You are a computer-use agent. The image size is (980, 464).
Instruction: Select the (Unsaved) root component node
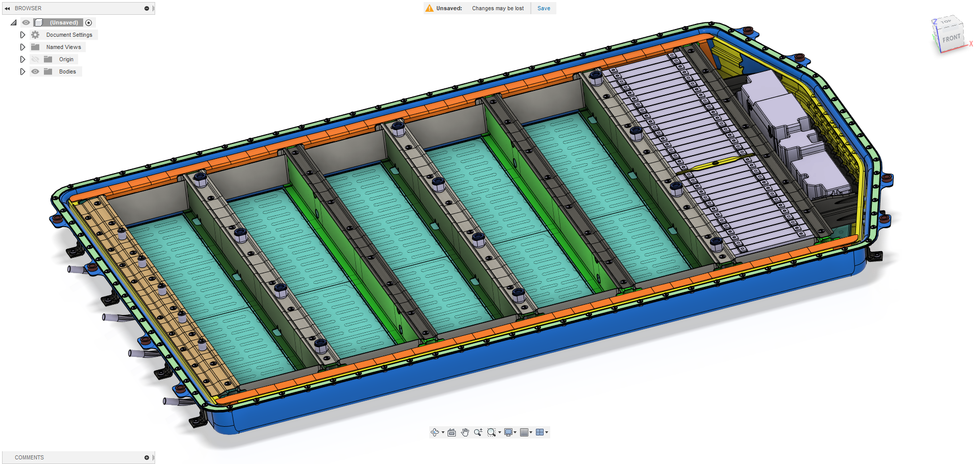[64, 22]
